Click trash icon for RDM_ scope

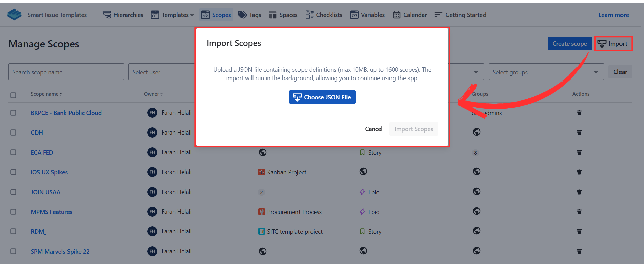point(579,231)
